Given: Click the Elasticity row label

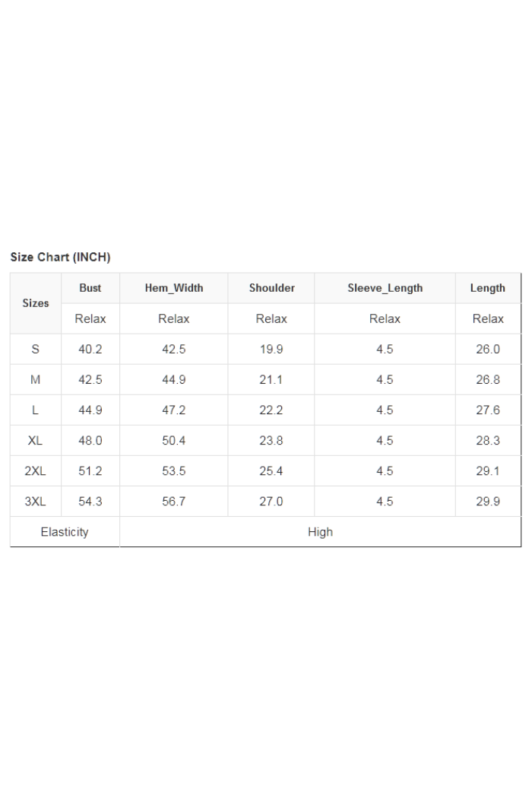Looking at the screenshot, I should click(65, 532).
